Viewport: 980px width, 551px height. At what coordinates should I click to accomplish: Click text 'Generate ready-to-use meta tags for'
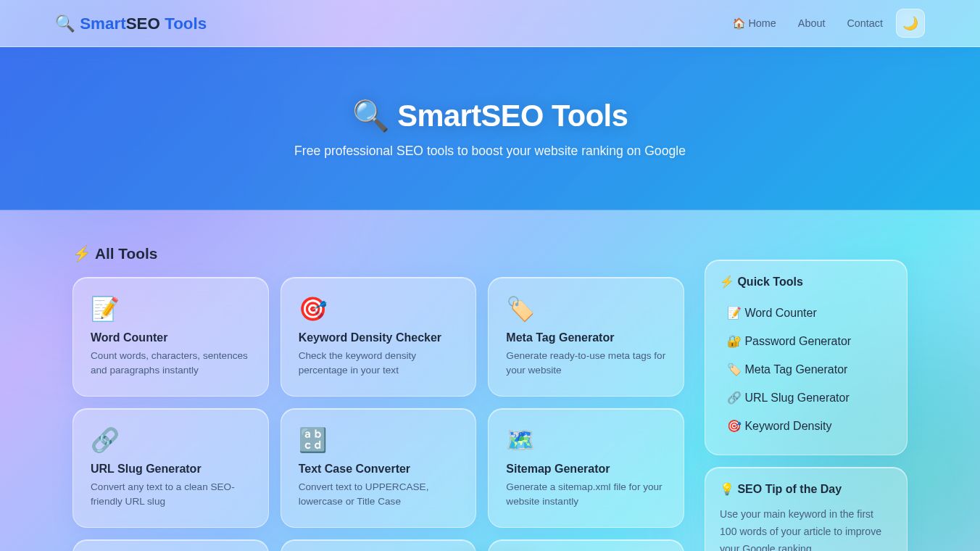click(x=586, y=356)
